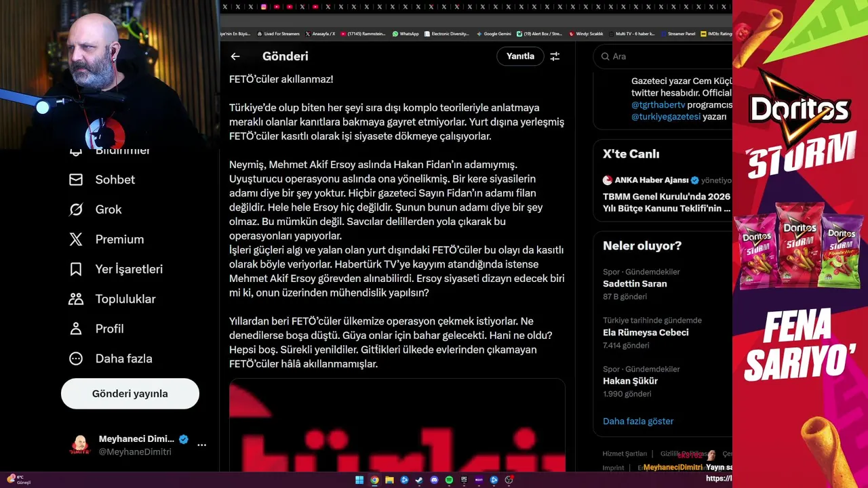Open account menu via three dots

coord(201,445)
